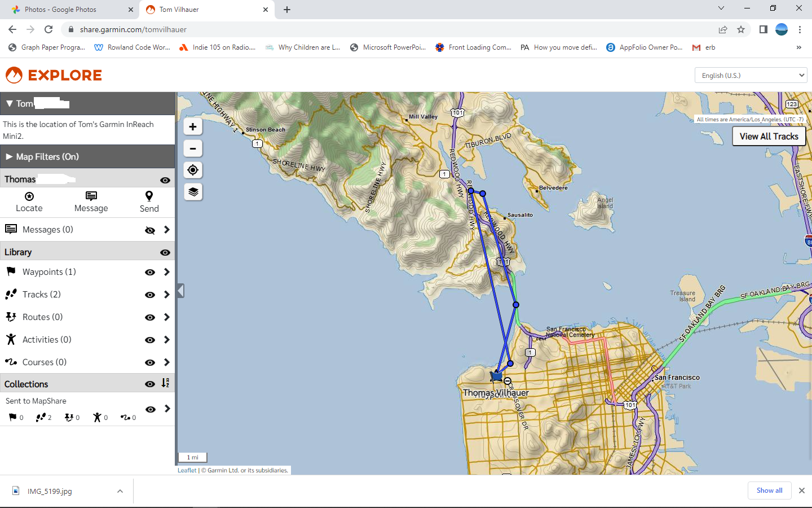812x508 pixels.
Task: Click the Routes icon in Library
Action: coord(11,317)
